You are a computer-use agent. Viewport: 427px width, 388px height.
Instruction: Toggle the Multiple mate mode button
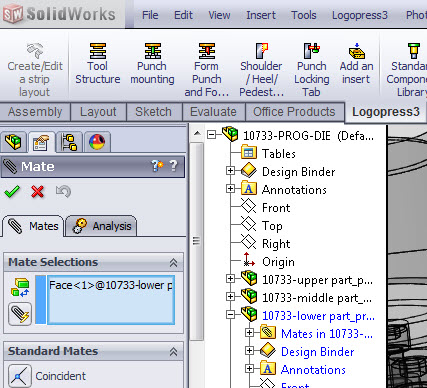click(20, 314)
